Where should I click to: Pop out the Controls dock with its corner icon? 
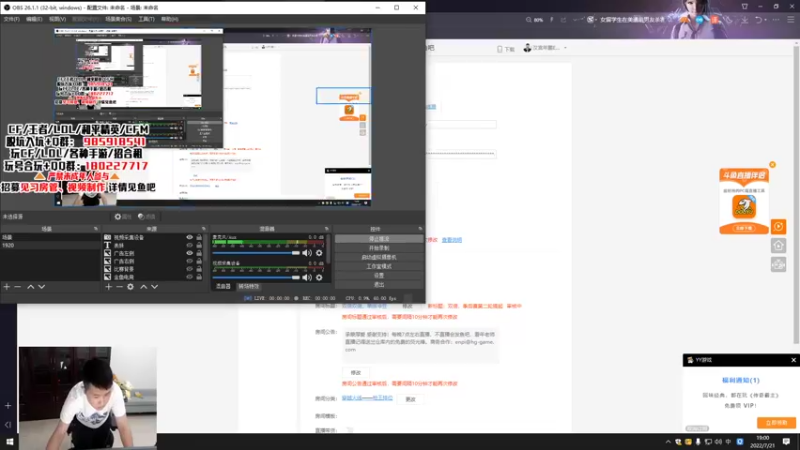pyautogui.click(x=420, y=229)
